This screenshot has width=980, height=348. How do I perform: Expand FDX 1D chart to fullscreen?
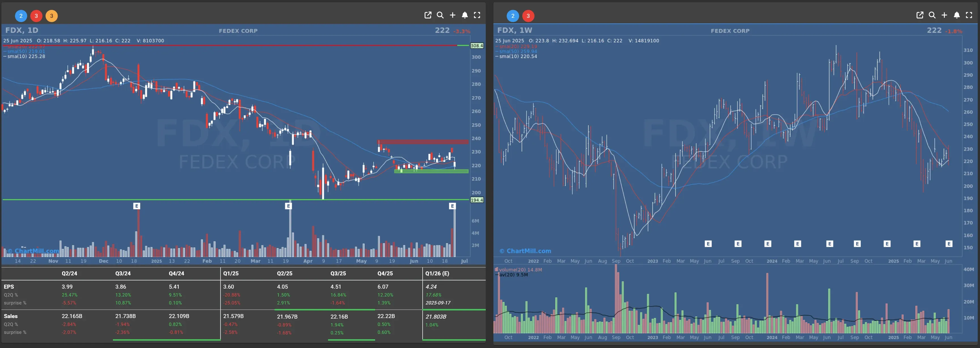point(477,15)
